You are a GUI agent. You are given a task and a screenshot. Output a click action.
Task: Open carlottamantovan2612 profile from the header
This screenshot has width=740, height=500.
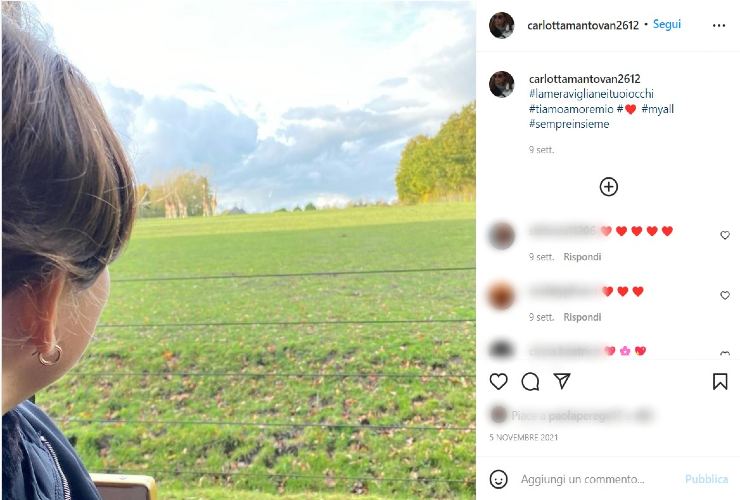pyautogui.click(x=583, y=25)
